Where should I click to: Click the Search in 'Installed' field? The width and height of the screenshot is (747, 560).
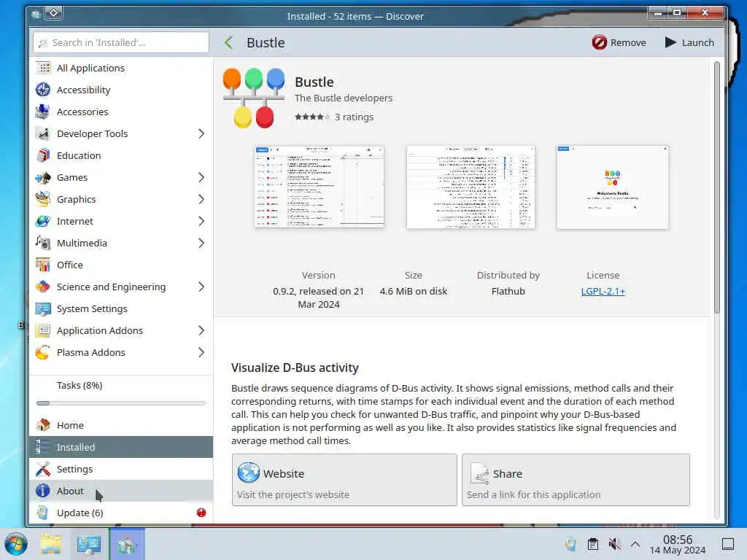(x=121, y=42)
